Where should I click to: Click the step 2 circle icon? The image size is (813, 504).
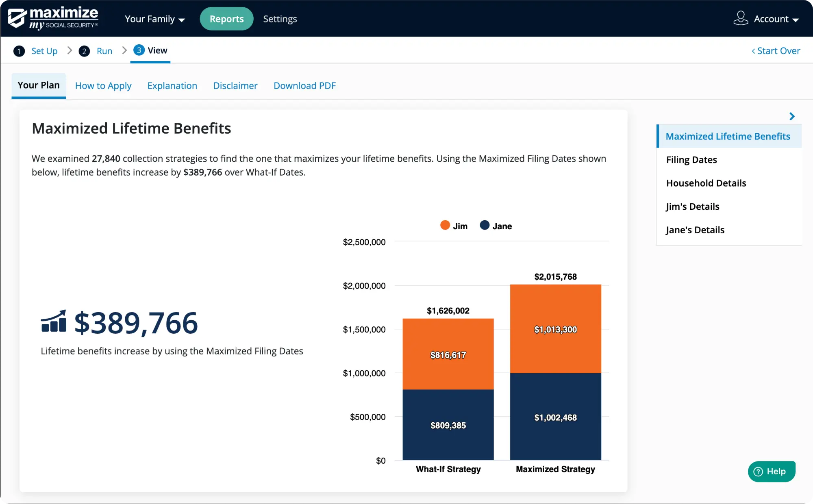(x=84, y=51)
